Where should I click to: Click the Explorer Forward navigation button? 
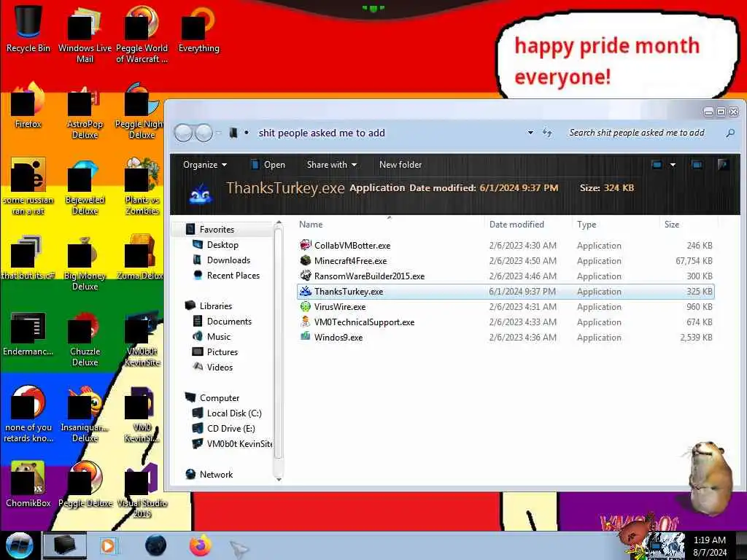[204, 133]
